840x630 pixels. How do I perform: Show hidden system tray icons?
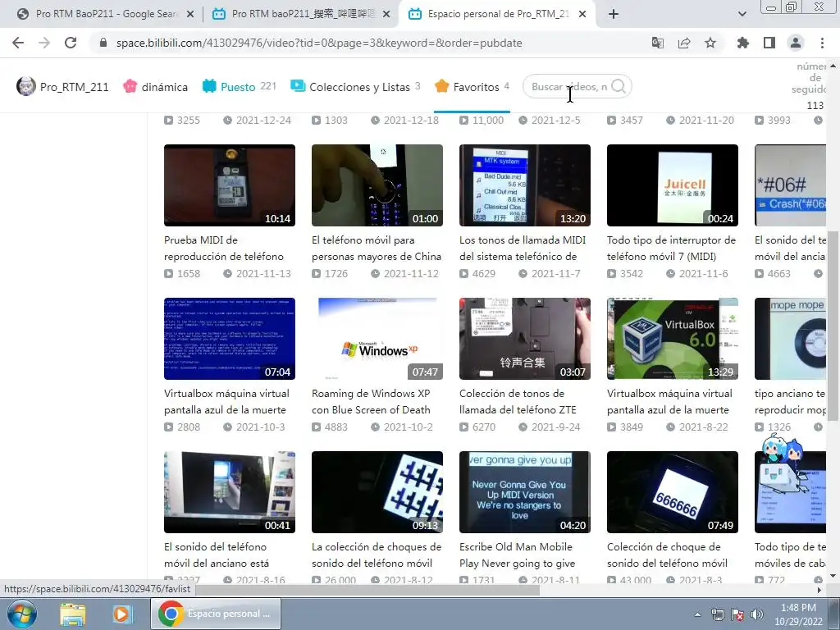tap(697, 614)
